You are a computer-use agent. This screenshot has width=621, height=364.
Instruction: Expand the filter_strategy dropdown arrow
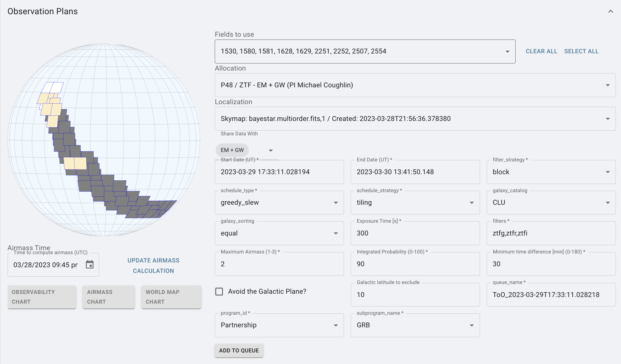tap(607, 172)
